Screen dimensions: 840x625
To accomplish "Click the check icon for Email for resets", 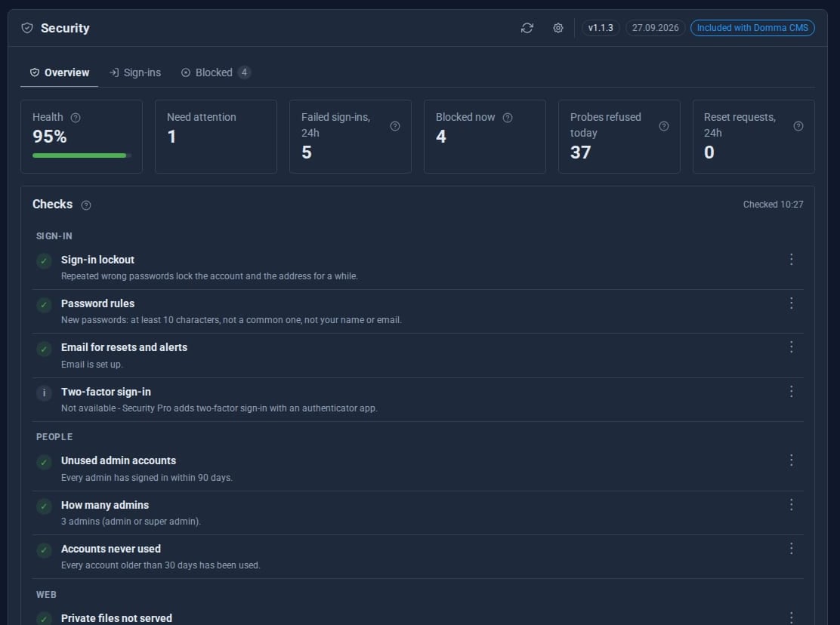I will 44,349.
